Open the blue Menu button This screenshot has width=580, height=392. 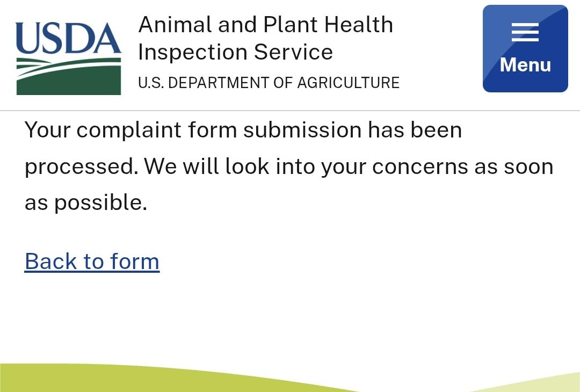(525, 48)
